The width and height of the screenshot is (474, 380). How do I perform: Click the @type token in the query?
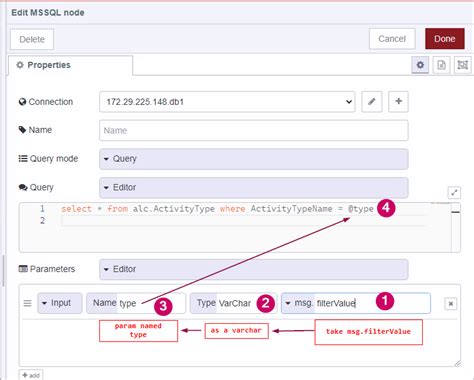pyautogui.click(x=361, y=209)
